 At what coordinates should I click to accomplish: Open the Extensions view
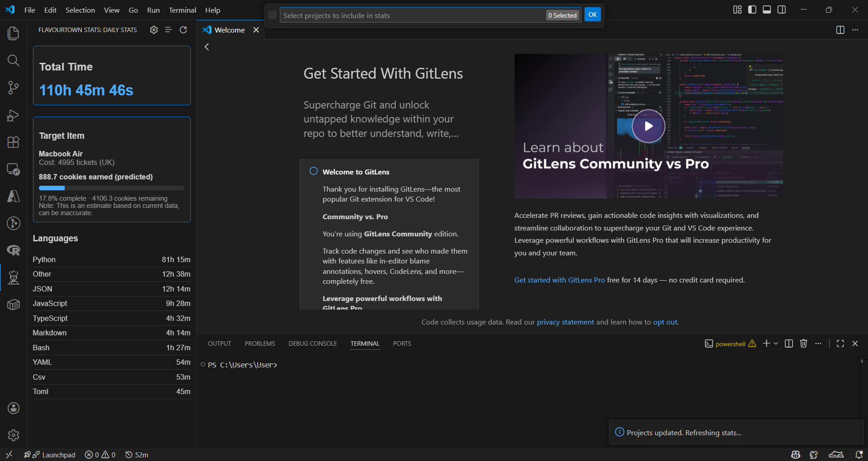tap(13, 142)
